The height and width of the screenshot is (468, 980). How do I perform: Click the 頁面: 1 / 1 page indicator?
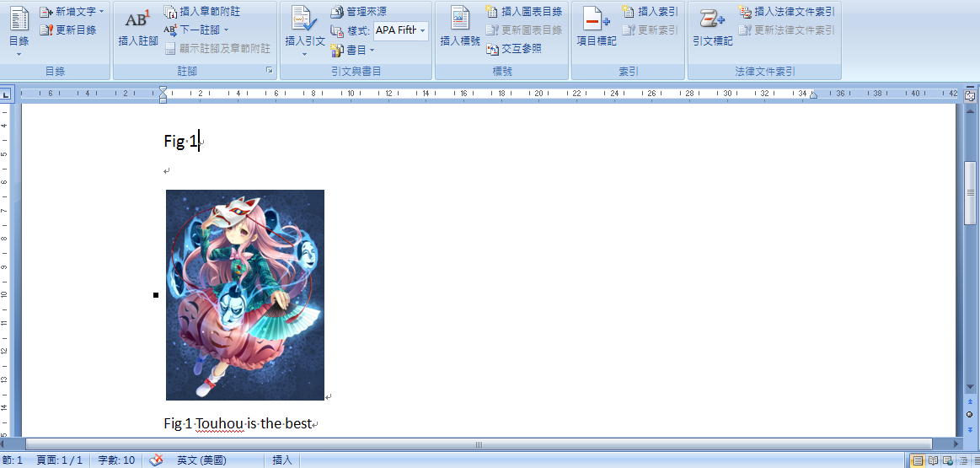(x=59, y=460)
